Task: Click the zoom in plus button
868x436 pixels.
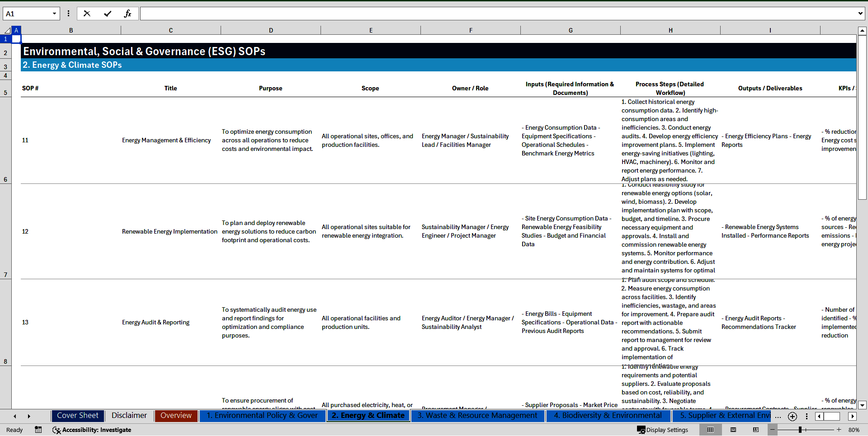Action: coord(839,430)
